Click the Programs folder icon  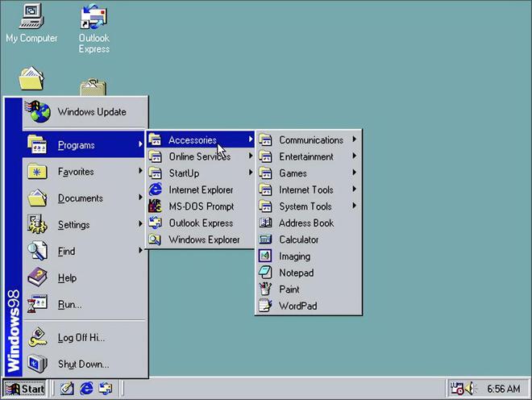pos(37,144)
